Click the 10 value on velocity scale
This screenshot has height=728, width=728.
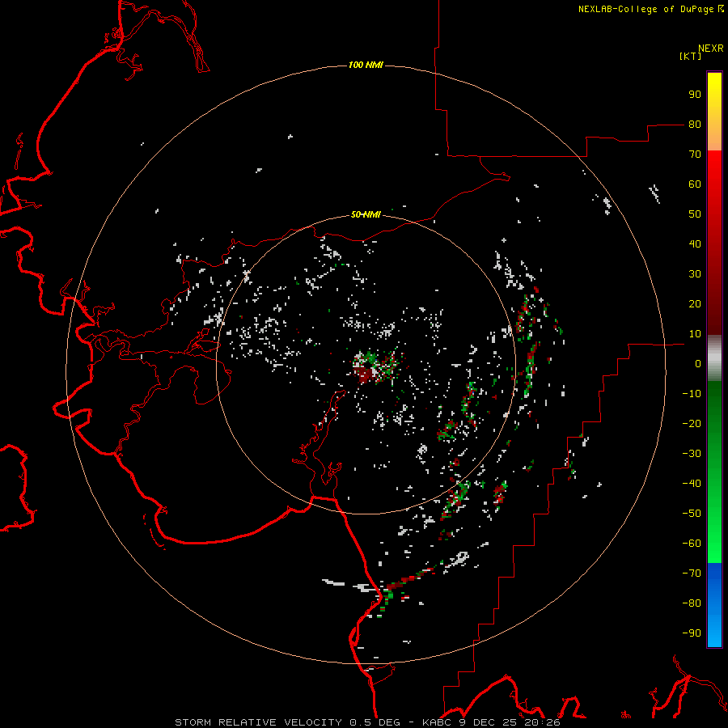[x=695, y=334]
